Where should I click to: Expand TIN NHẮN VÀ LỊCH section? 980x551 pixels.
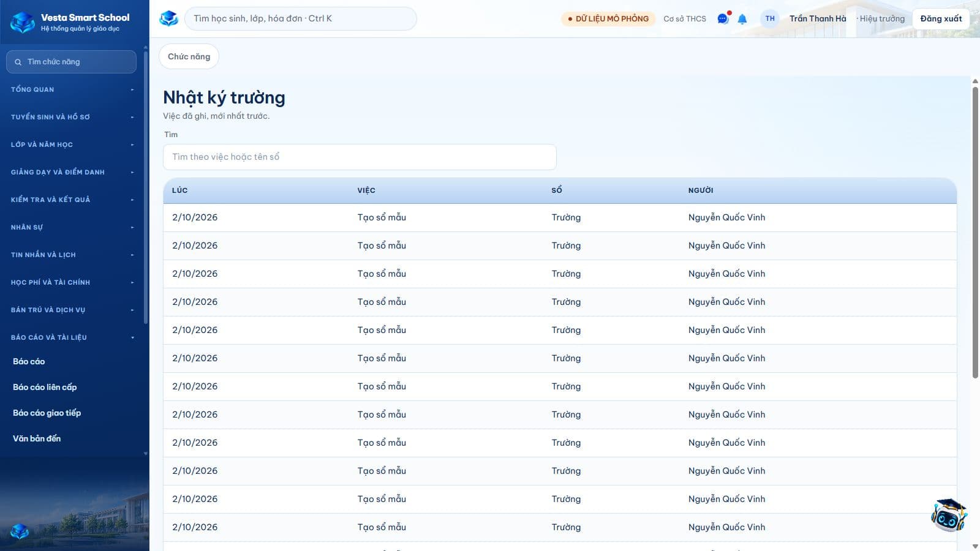(73, 255)
